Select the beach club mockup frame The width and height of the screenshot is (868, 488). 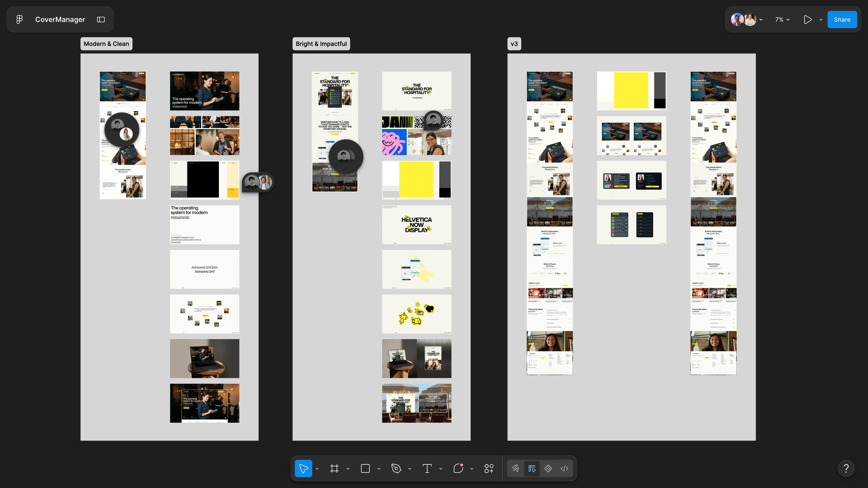click(x=417, y=403)
